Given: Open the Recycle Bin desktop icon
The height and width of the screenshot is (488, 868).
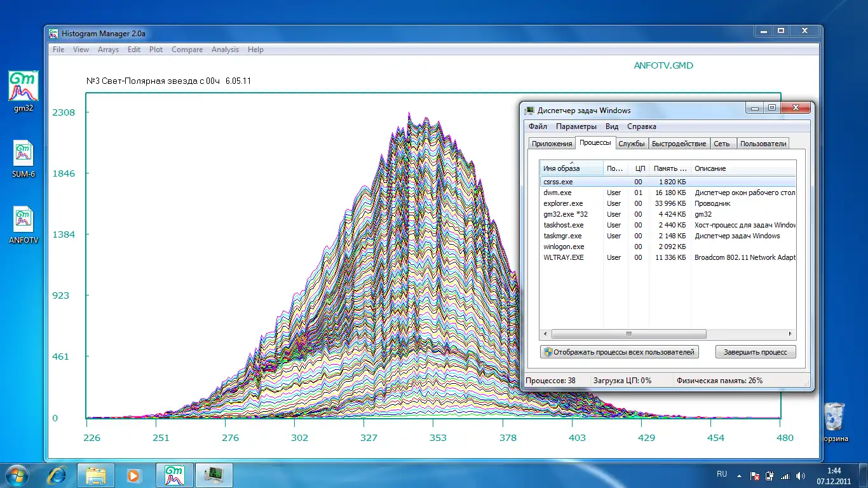Looking at the screenshot, I should coord(834,417).
